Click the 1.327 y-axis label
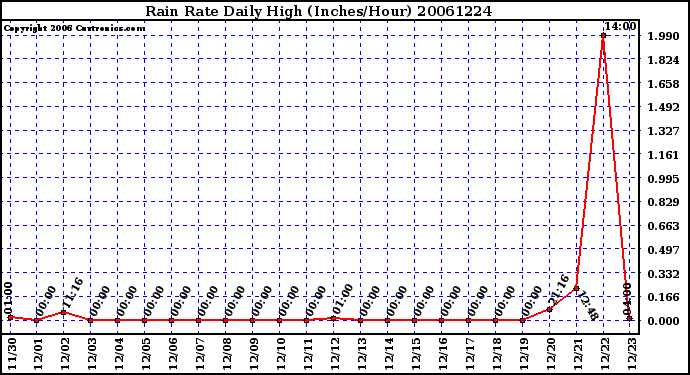Viewport: 690px width, 375px height. coord(663,131)
